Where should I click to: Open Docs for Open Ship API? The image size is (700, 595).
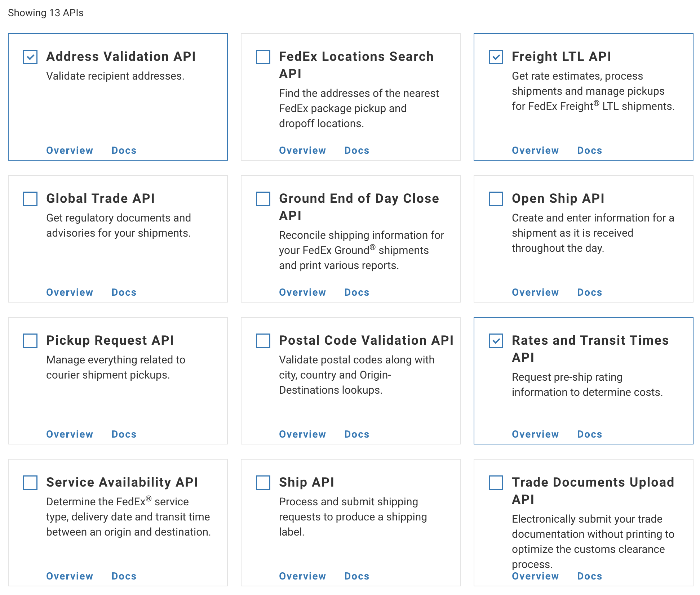[589, 292]
